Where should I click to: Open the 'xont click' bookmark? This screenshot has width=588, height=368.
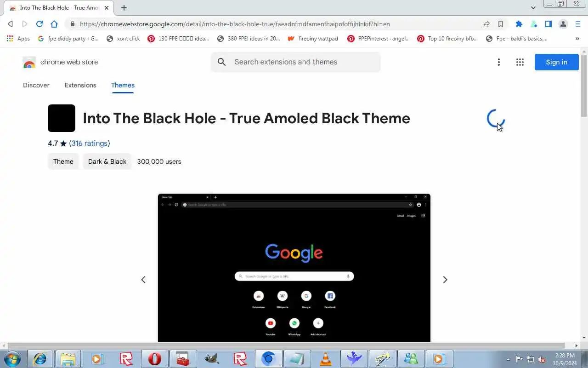coord(123,39)
